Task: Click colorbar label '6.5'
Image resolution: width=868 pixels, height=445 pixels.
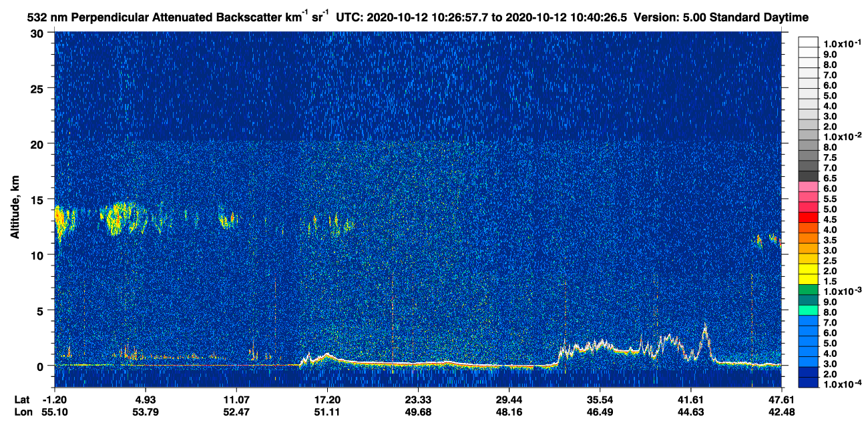Action: (829, 177)
